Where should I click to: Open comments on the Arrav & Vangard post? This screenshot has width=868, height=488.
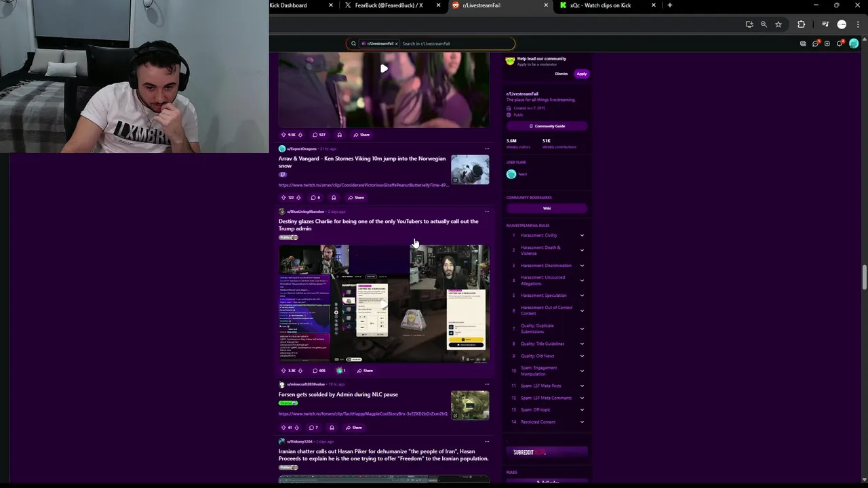pos(315,197)
